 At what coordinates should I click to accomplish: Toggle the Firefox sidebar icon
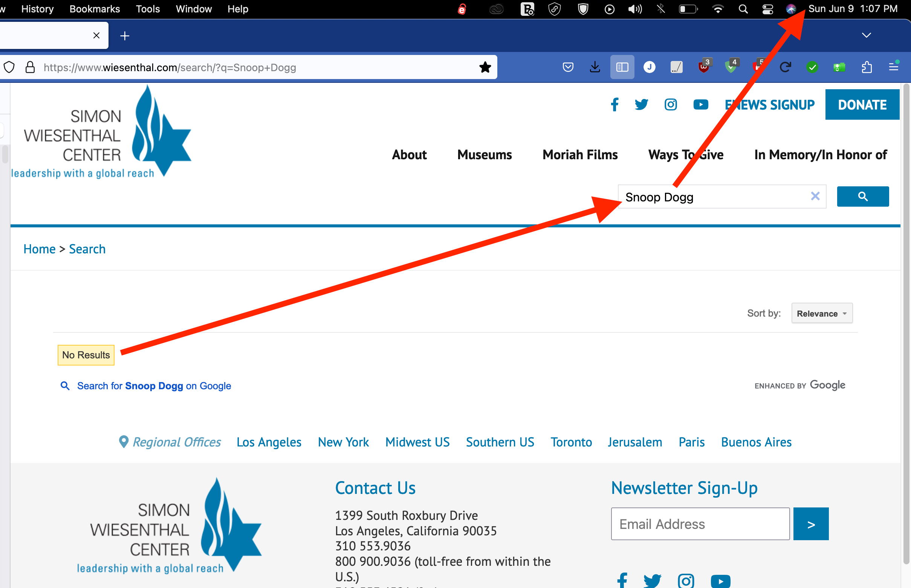[x=622, y=67]
